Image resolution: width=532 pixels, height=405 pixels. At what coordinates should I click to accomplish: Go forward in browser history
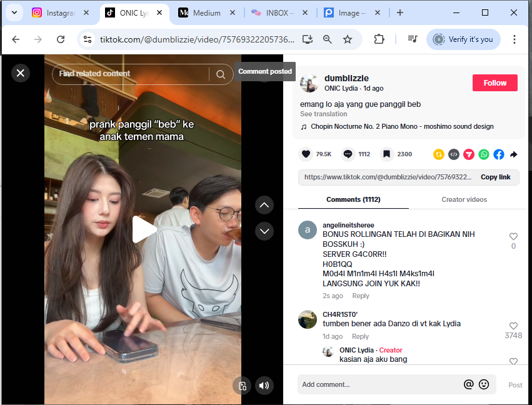(38, 39)
